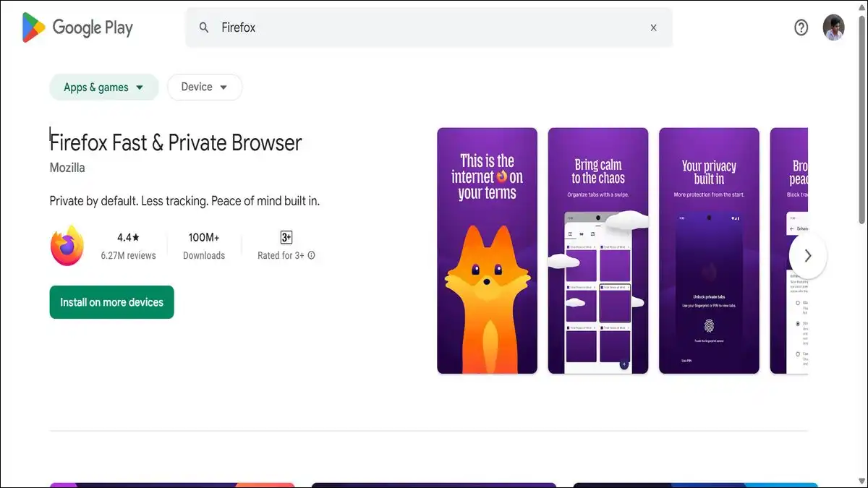This screenshot has height=488, width=868.
Task: Open the Help Center question mark icon
Action: (x=801, y=27)
